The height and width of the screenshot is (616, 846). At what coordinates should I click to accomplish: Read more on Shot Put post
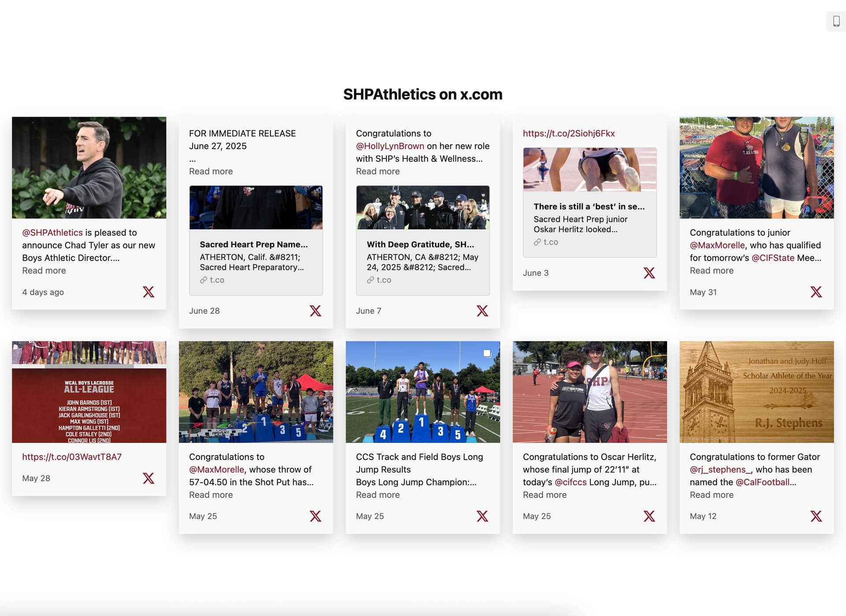[x=211, y=494]
